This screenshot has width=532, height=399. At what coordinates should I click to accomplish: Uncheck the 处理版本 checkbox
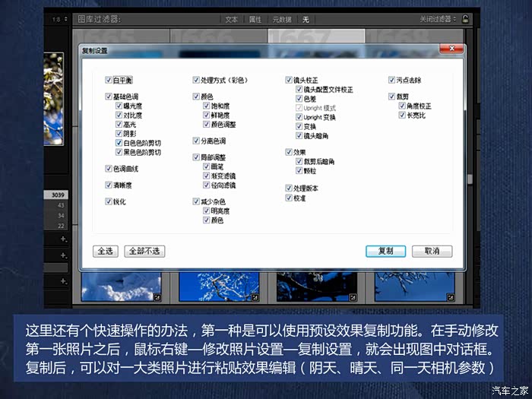pyautogui.click(x=289, y=188)
